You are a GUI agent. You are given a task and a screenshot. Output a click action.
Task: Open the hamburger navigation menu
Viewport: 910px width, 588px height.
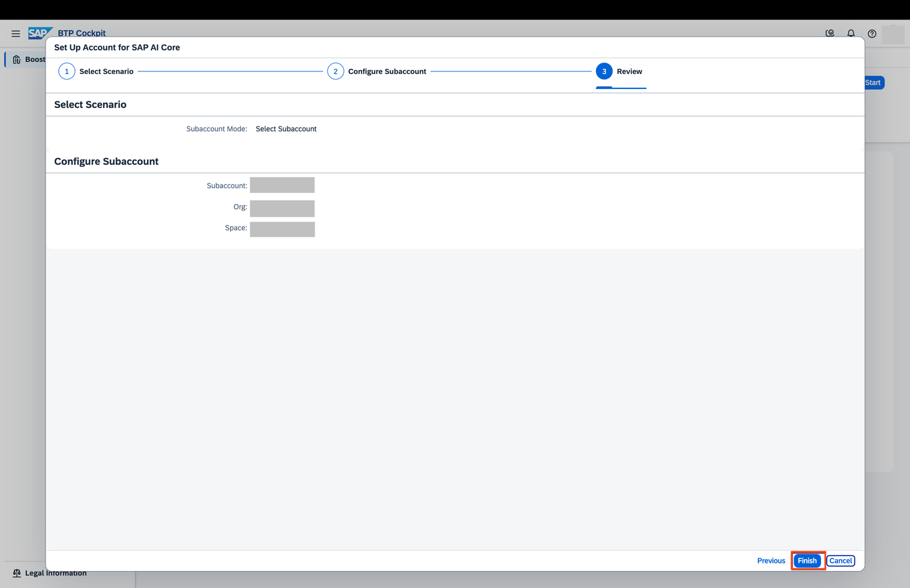coord(16,33)
